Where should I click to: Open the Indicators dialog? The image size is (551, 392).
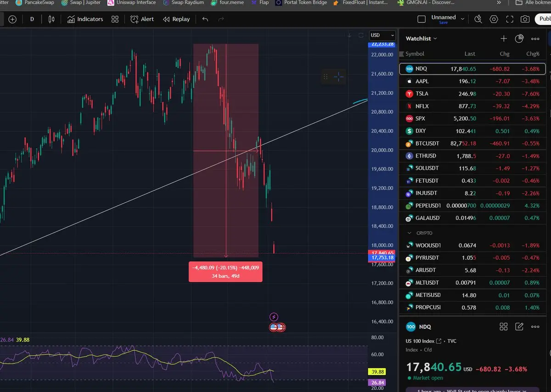point(85,19)
